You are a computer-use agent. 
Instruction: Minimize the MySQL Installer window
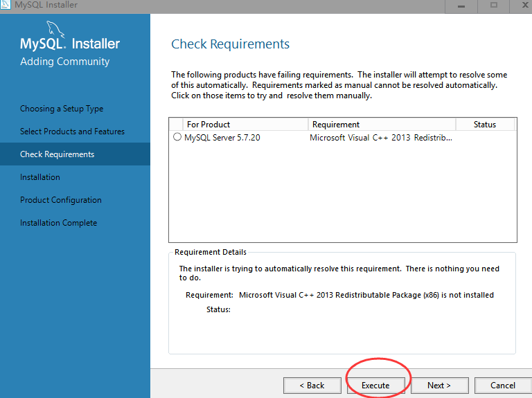(x=461, y=6)
